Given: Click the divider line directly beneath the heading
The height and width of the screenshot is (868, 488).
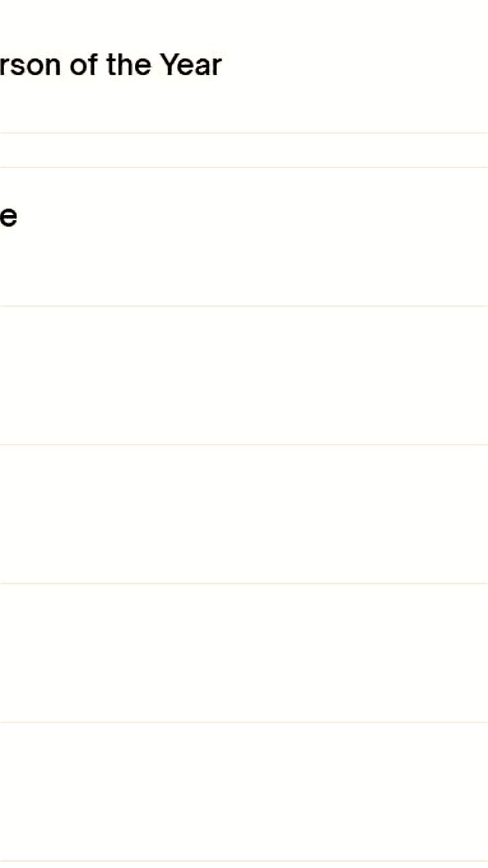Looking at the screenshot, I should pyautogui.click(x=244, y=133).
